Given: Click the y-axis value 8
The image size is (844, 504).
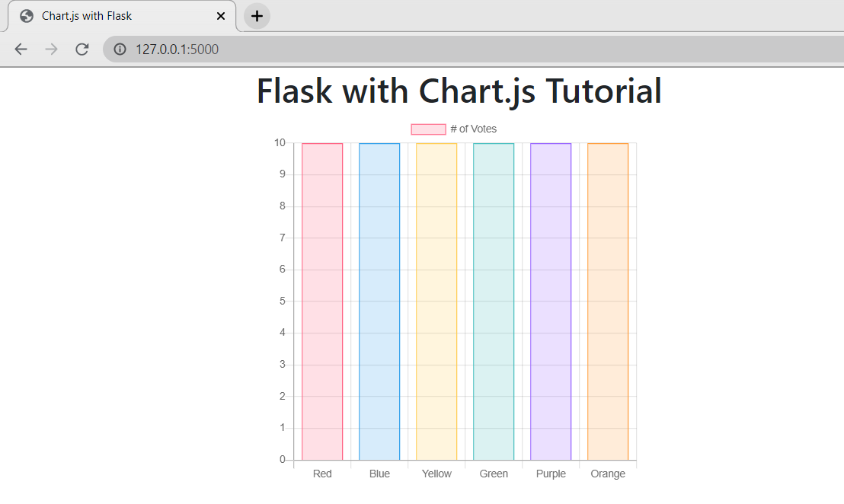Looking at the screenshot, I should pos(283,206).
